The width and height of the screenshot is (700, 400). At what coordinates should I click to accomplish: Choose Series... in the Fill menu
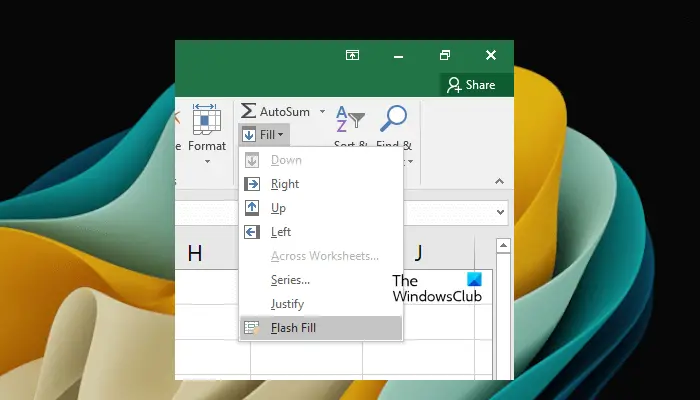tap(321, 280)
